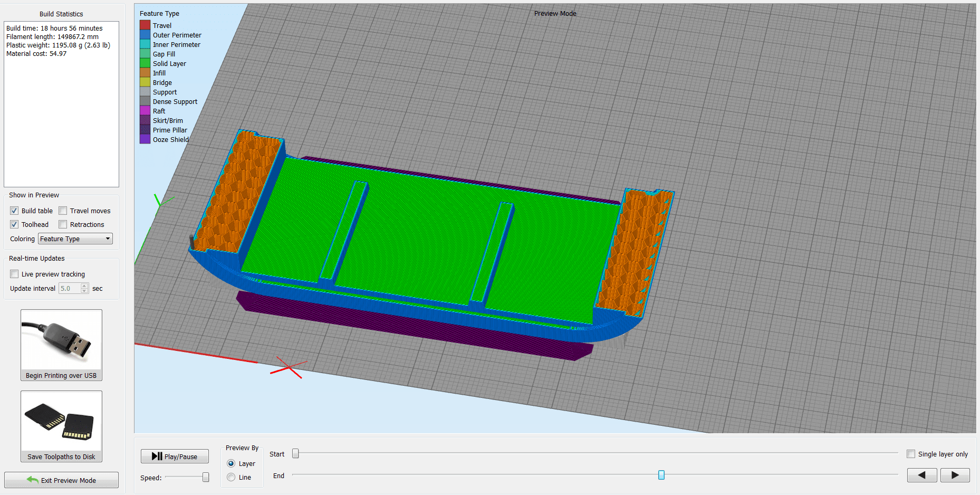Image resolution: width=980 pixels, height=495 pixels.
Task: Enable Travel moves in preview
Action: coord(63,211)
